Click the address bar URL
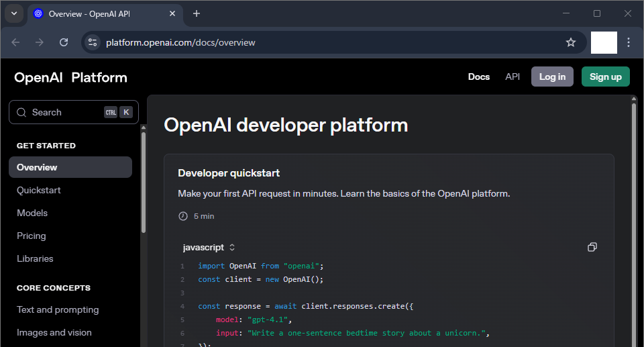Screen dimensions: 644x347 tap(180, 42)
